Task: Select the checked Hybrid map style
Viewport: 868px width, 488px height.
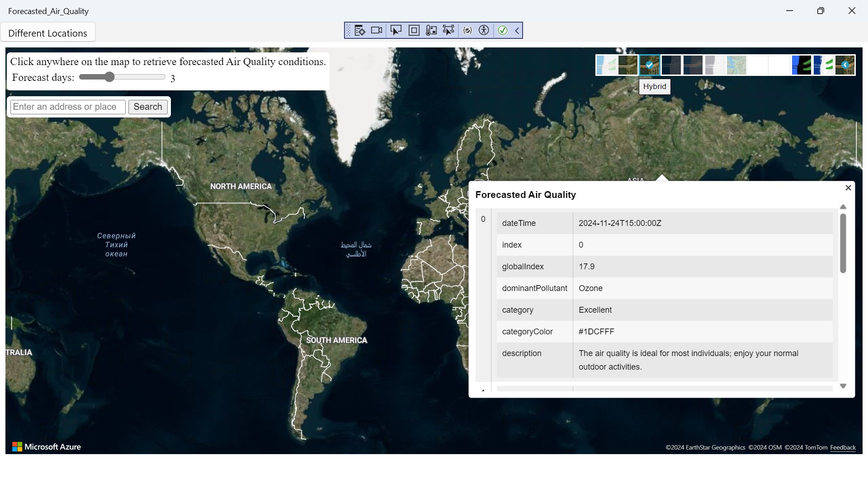Action: pos(650,65)
